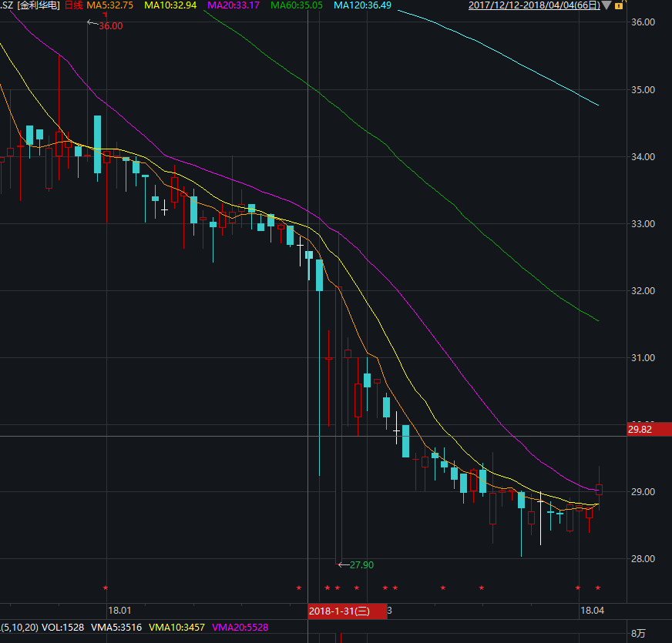The image size is (672, 643).
Task: Click the 18.01 date axis label
Action: [x=119, y=611]
